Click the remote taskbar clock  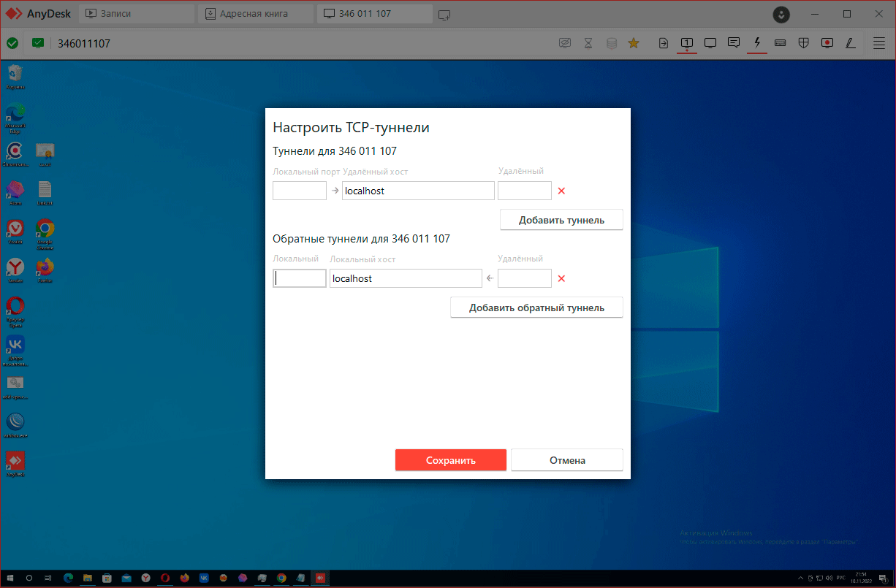(x=859, y=578)
